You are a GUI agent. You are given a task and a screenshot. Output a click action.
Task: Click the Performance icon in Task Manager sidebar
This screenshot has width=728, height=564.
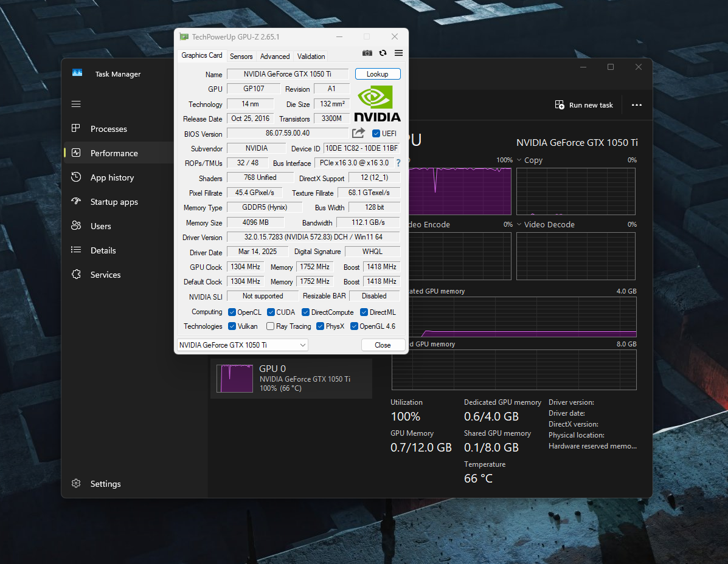click(76, 153)
